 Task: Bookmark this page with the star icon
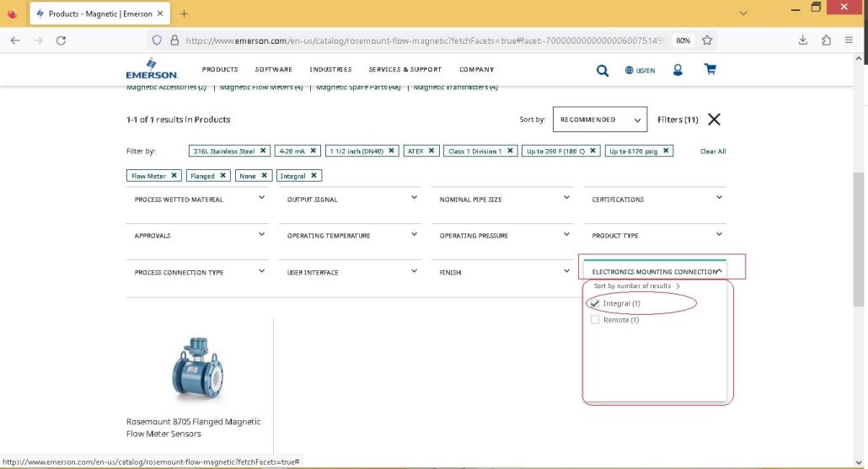tap(707, 40)
